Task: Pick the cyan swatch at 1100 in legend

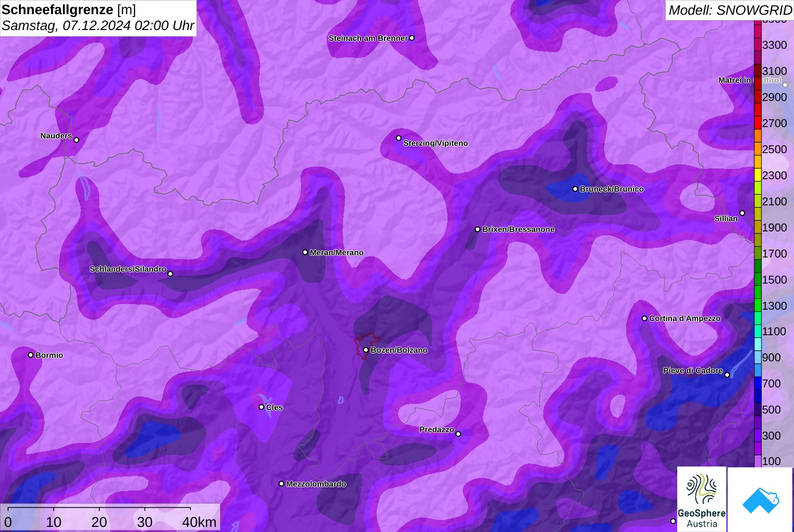Action: [x=758, y=331]
